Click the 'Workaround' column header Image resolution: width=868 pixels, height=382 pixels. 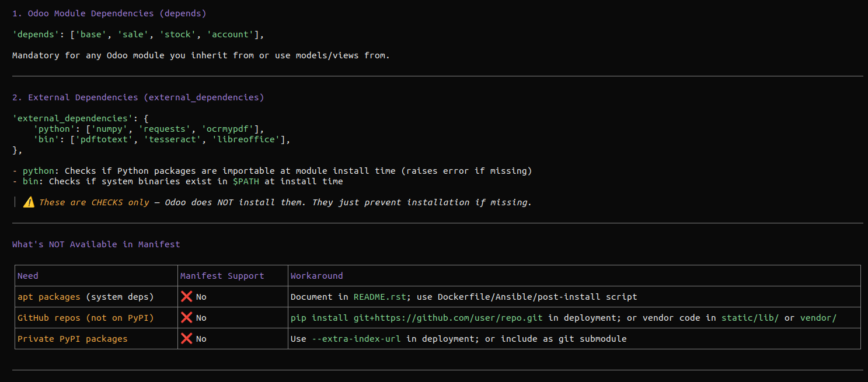pyautogui.click(x=317, y=276)
